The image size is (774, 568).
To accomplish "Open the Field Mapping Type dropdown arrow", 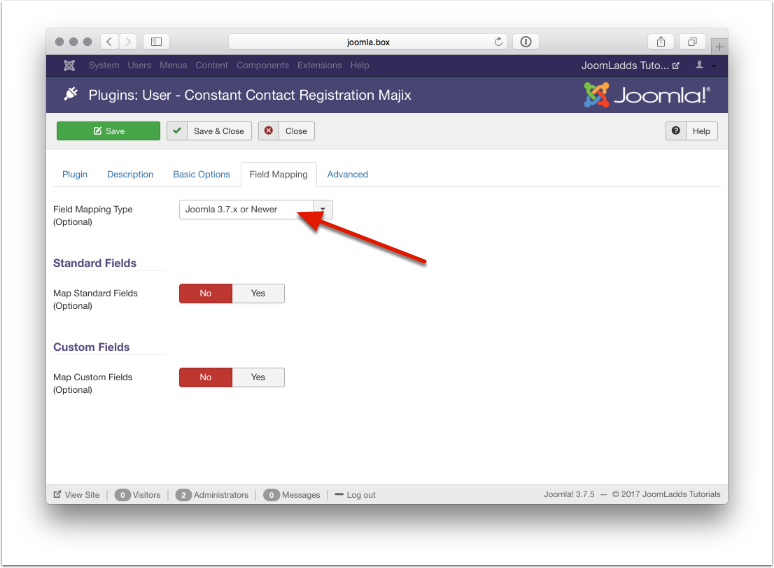I will [x=323, y=209].
